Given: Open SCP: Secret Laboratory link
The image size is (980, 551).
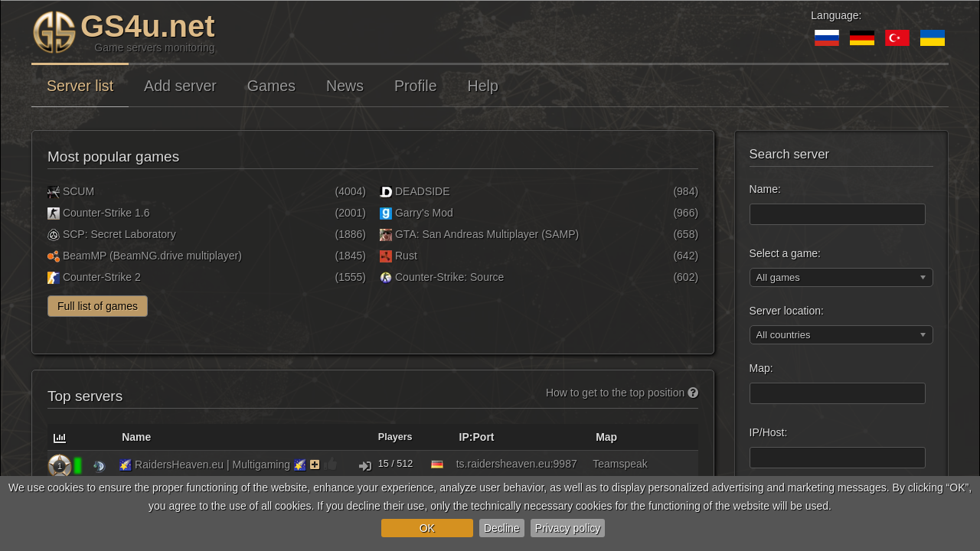Looking at the screenshot, I should point(119,234).
